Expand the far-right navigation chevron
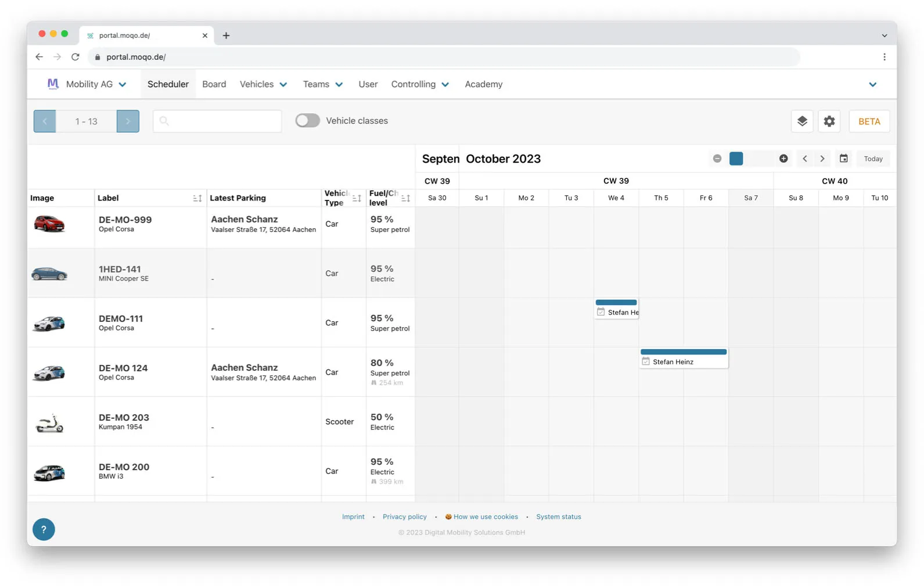The image size is (924, 588). point(872,85)
